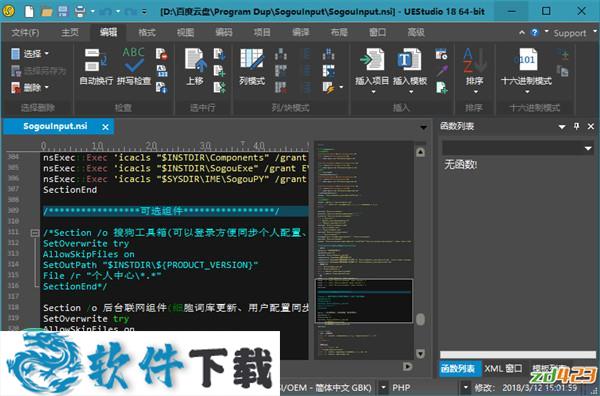The height and width of the screenshot is (396, 600).
Task: Switch to the 主页 ribbon tab
Action: pos(70,33)
